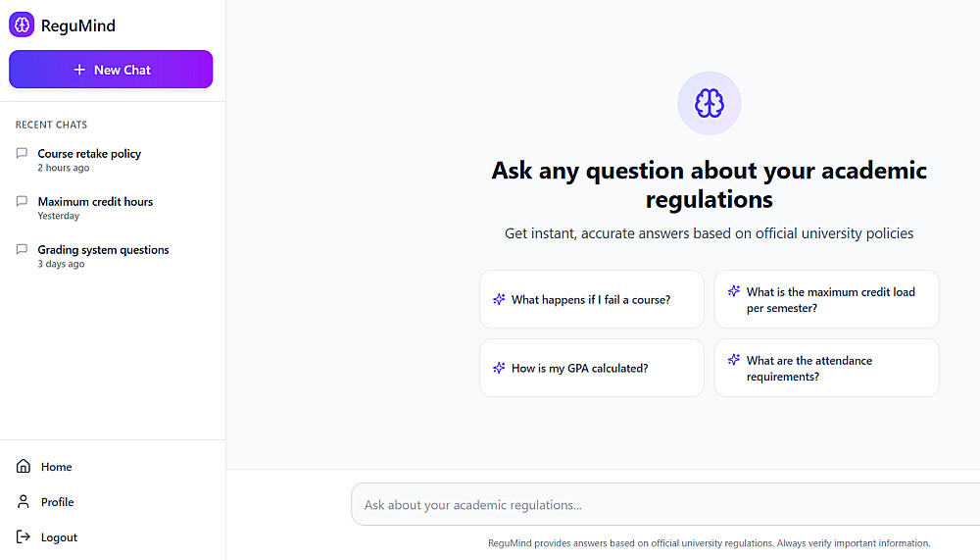Start a New Chat

click(x=111, y=70)
